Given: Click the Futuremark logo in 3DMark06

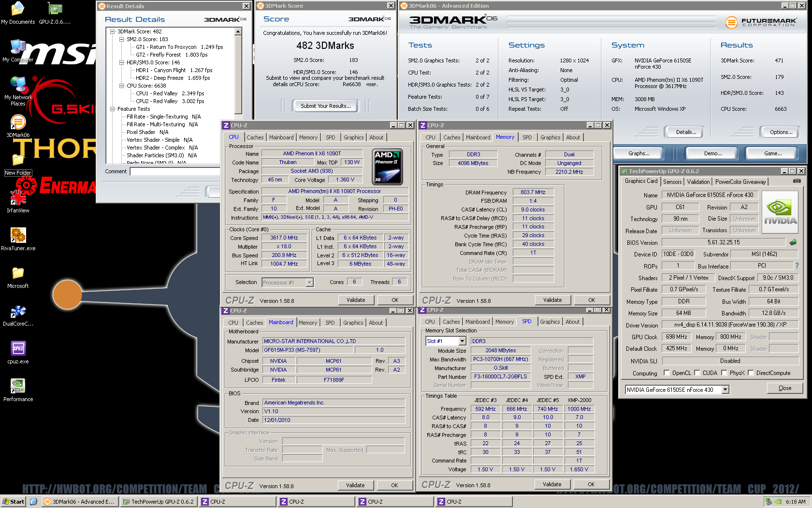Looking at the screenshot, I should [x=761, y=22].
